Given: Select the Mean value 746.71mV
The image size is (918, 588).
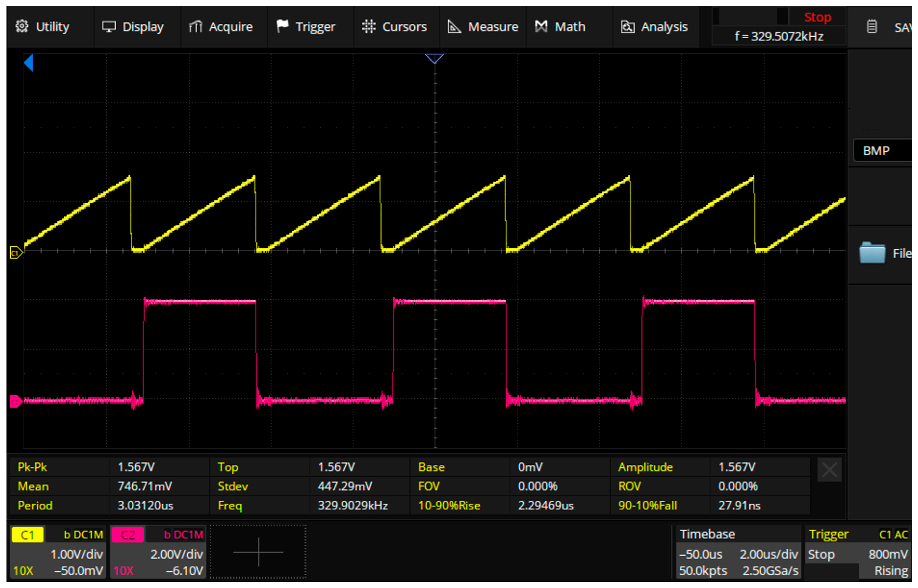Looking at the screenshot, I should [x=145, y=486].
